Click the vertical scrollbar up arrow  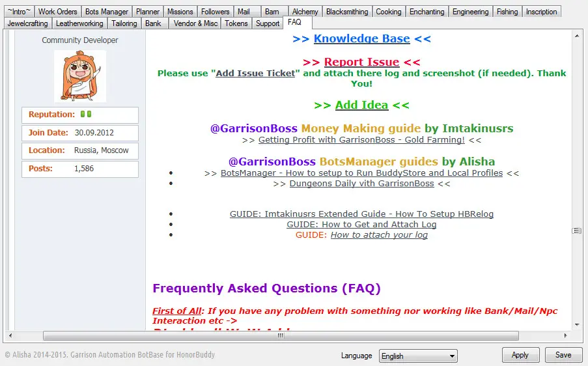[x=577, y=36]
